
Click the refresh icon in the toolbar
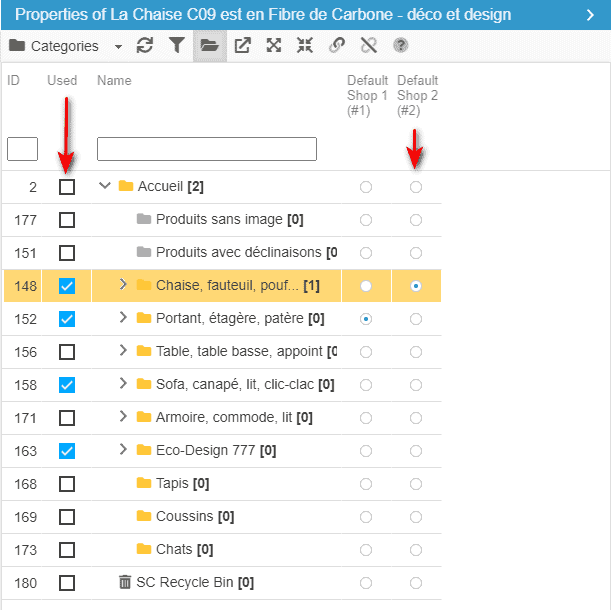pos(145,46)
